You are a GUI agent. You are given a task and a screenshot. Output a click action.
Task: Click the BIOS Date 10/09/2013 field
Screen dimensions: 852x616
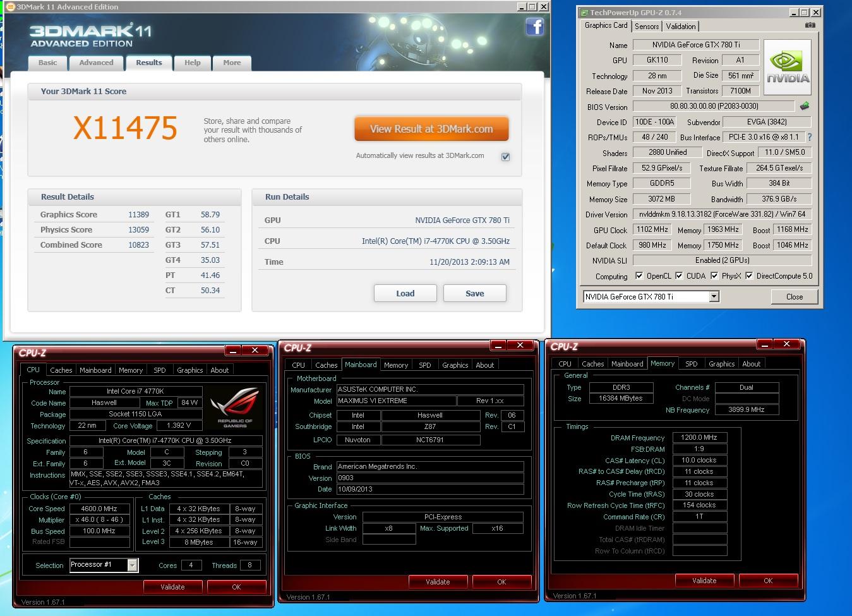[x=430, y=489]
